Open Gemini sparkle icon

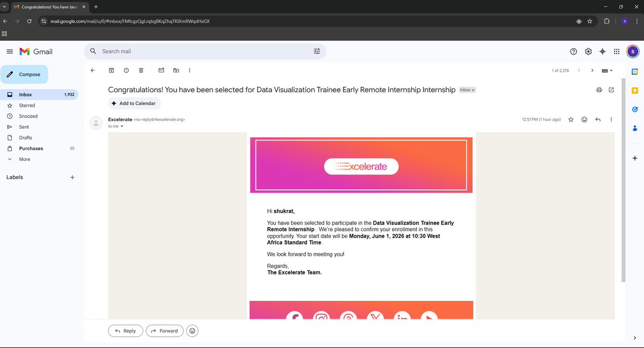603,51
